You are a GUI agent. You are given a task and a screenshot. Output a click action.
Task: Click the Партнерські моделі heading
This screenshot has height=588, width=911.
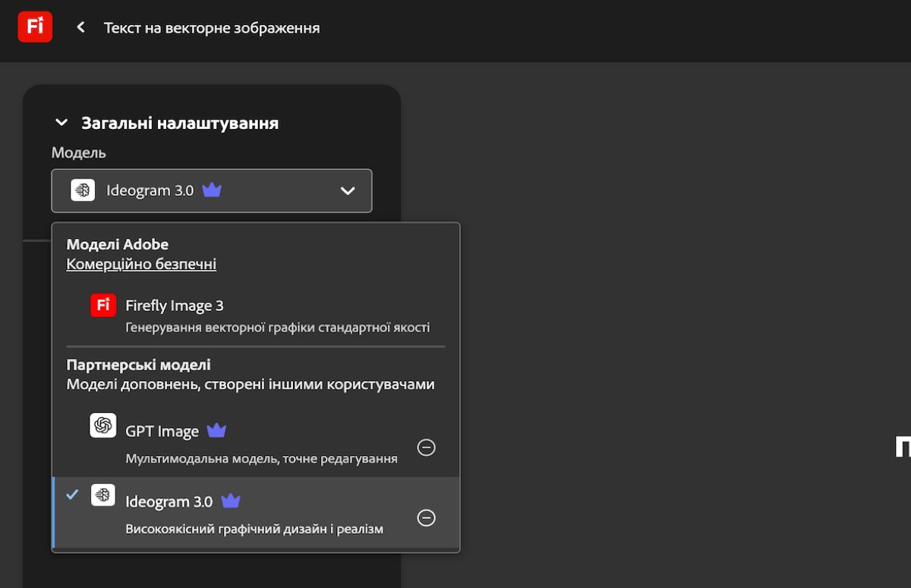(x=139, y=365)
